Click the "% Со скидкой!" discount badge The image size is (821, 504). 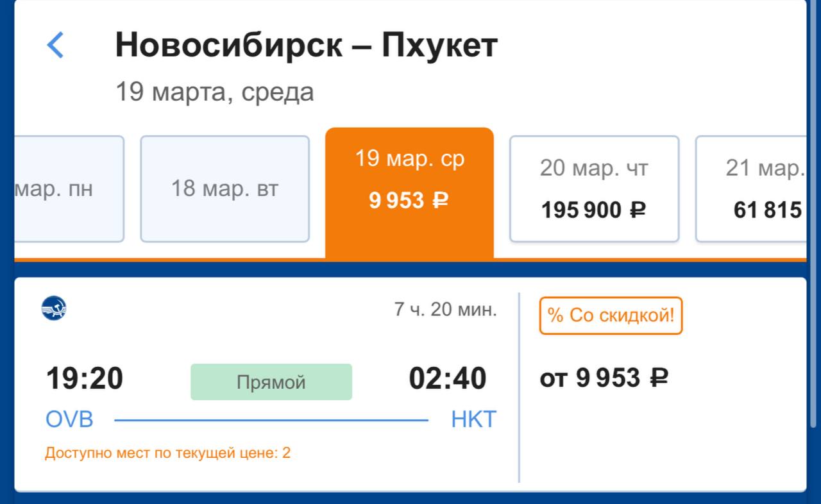[611, 315]
